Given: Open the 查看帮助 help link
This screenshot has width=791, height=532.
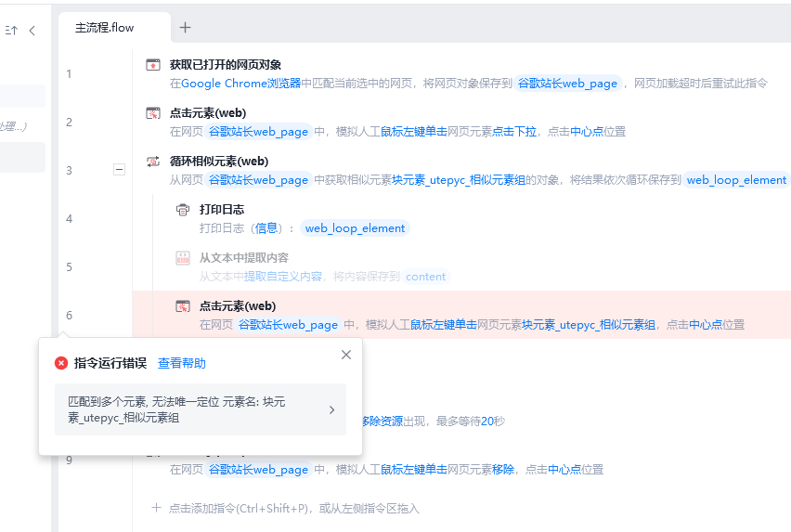Looking at the screenshot, I should (182, 363).
